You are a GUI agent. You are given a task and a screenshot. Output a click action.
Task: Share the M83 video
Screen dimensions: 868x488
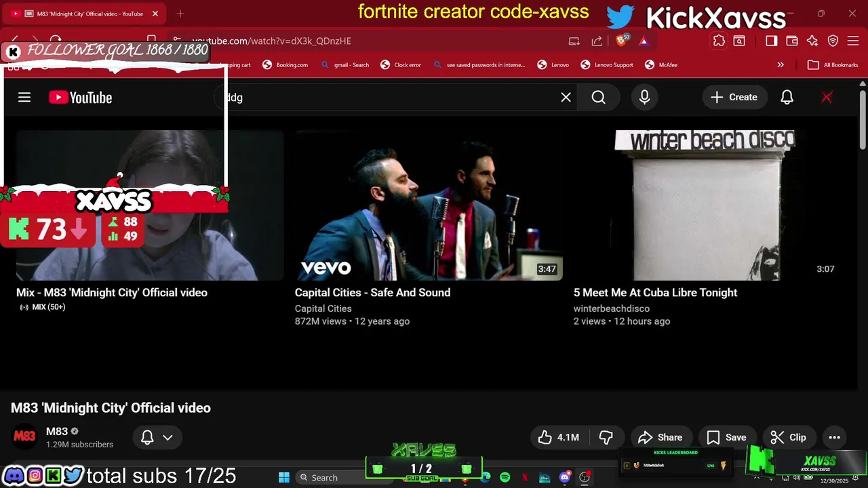pos(660,437)
